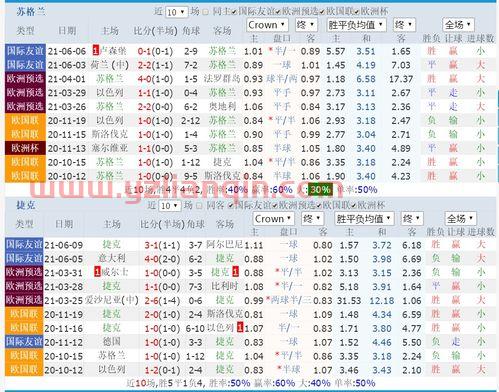This screenshot has width=499, height=392.
Task: Click red card badge after 以色列 in Czech table
Action: point(240,328)
